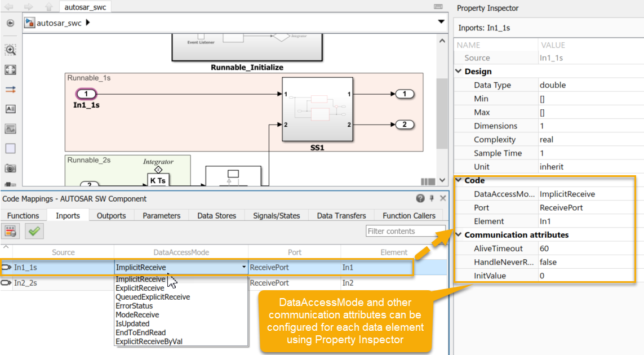Click the Screenshot camera icon
The image size is (644, 355).
pyautogui.click(x=10, y=168)
